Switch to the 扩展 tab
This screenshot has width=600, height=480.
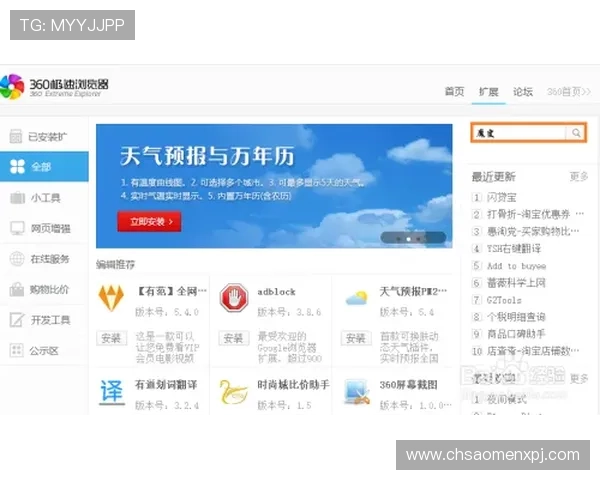(489, 91)
